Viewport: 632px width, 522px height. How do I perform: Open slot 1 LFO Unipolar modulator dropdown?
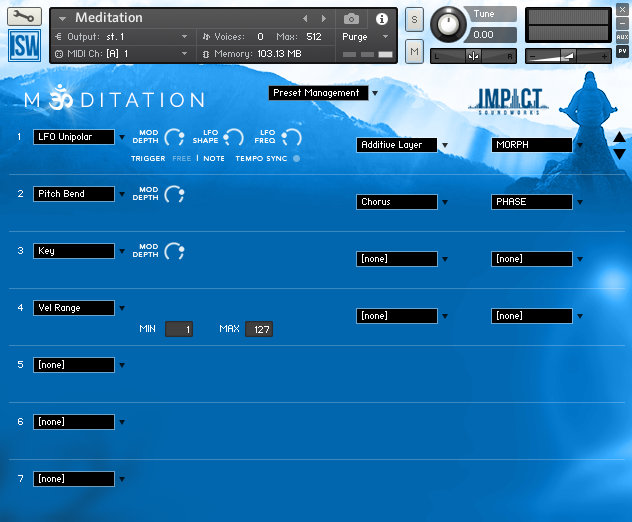[x=74, y=137]
